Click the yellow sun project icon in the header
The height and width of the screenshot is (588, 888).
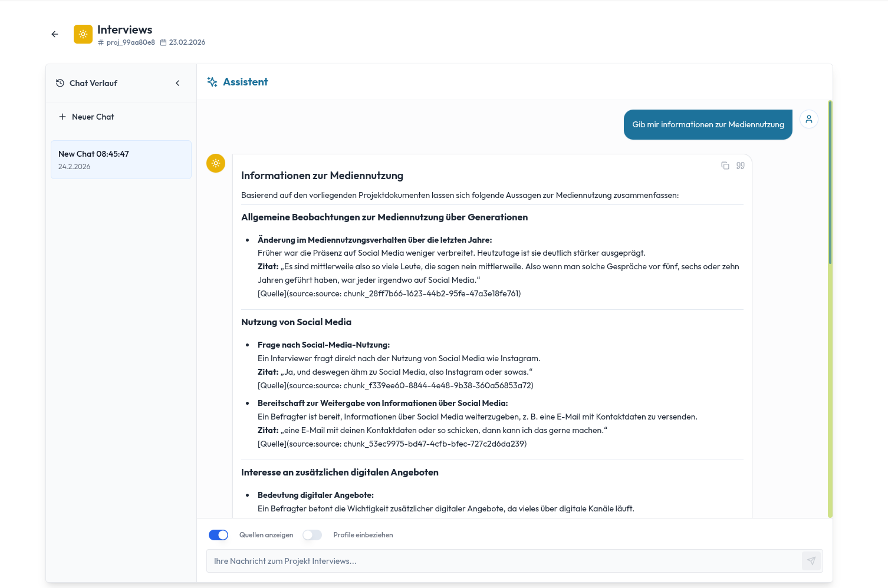(83, 34)
